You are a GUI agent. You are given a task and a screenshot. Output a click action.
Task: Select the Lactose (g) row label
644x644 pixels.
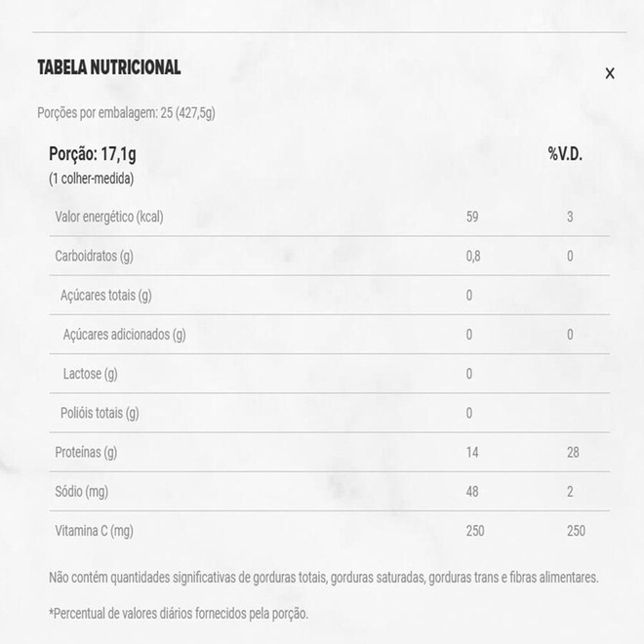pyautogui.click(x=90, y=374)
